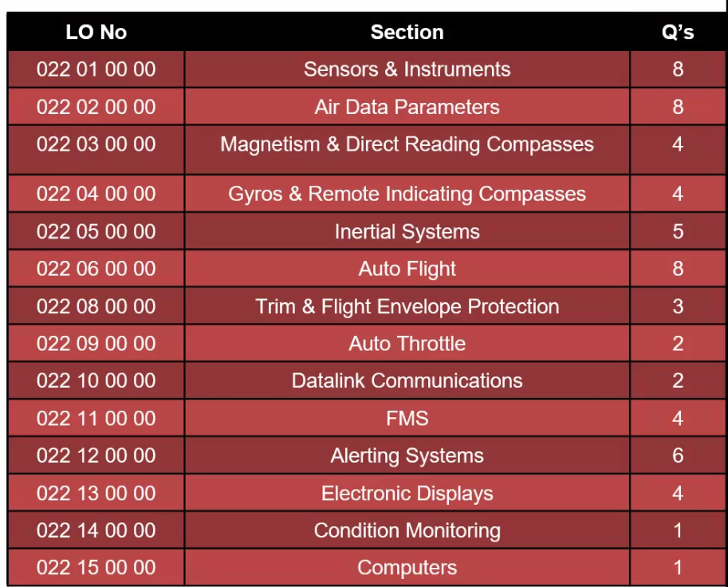Select the Condition Monitoring section
Viewport: 728px width, 587px height.
click(407, 530)
